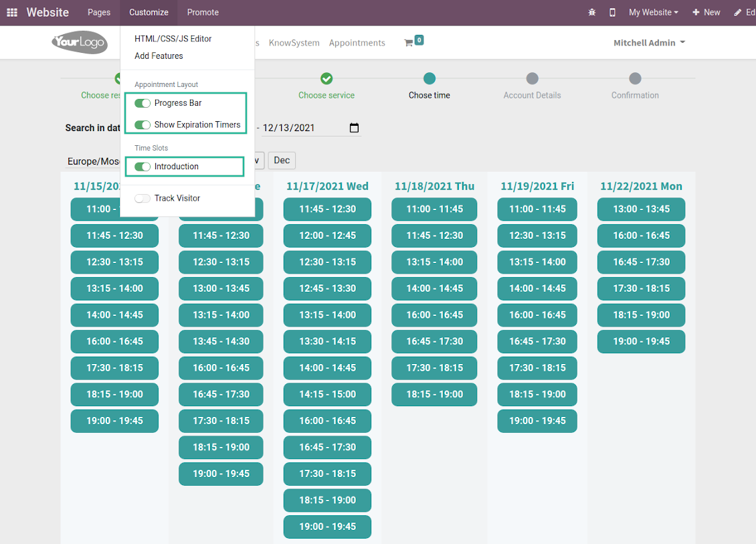Open the calendar date picker icon

tap(354, 128)
